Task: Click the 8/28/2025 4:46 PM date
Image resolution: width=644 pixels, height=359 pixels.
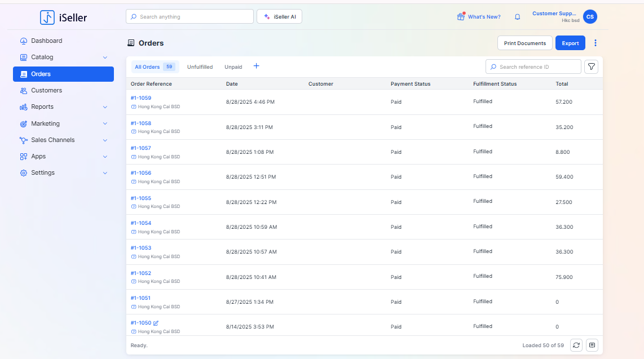Action: 250,102
